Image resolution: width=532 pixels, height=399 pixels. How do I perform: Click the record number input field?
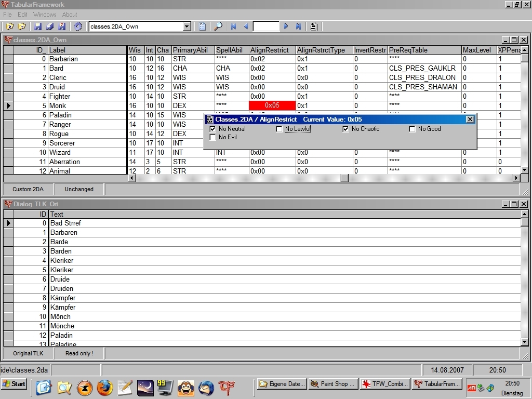coord(266,26)
